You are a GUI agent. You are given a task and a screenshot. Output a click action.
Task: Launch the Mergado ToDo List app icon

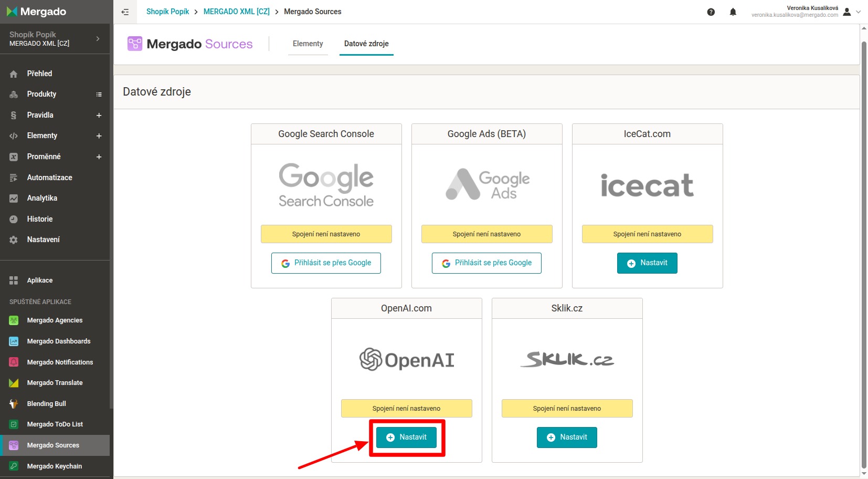(x=14, y=424)
